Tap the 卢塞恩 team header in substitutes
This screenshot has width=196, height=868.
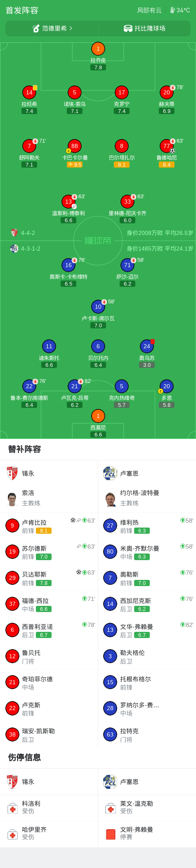click(147, 474)
